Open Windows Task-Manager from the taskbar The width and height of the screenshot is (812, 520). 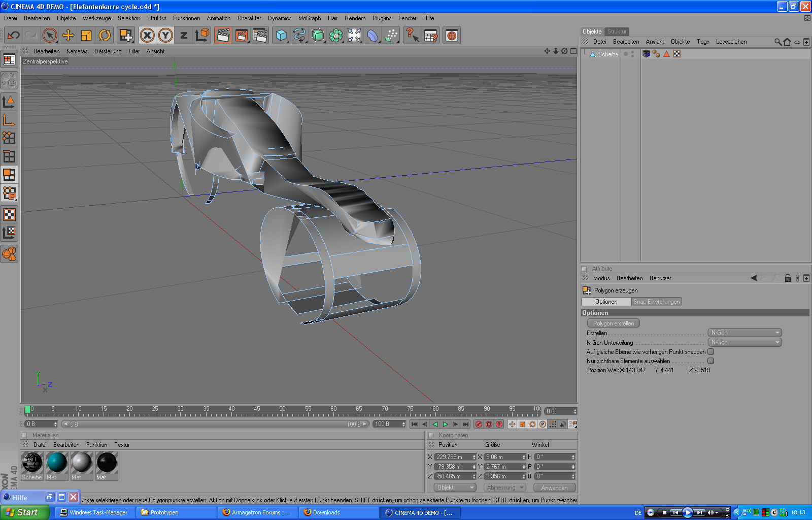pos(94,512)
